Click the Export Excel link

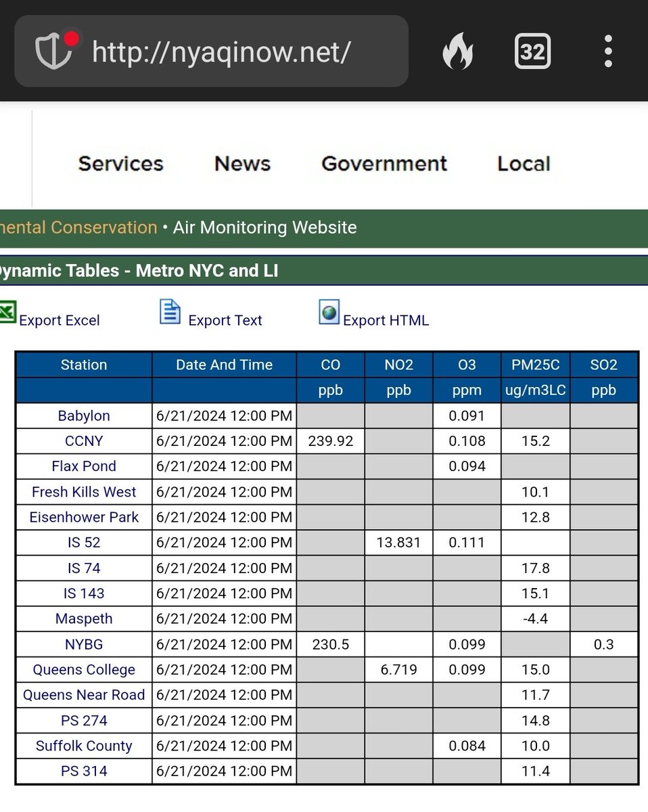point(60,321)
